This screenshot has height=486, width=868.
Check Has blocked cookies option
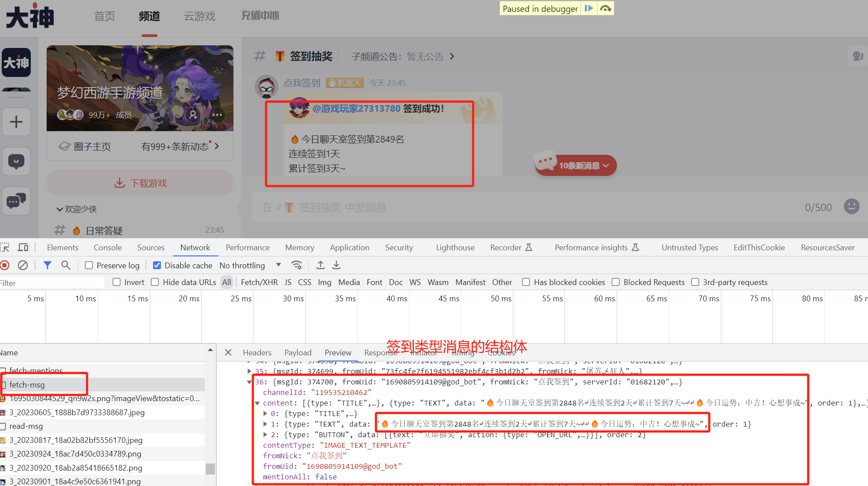526,282
